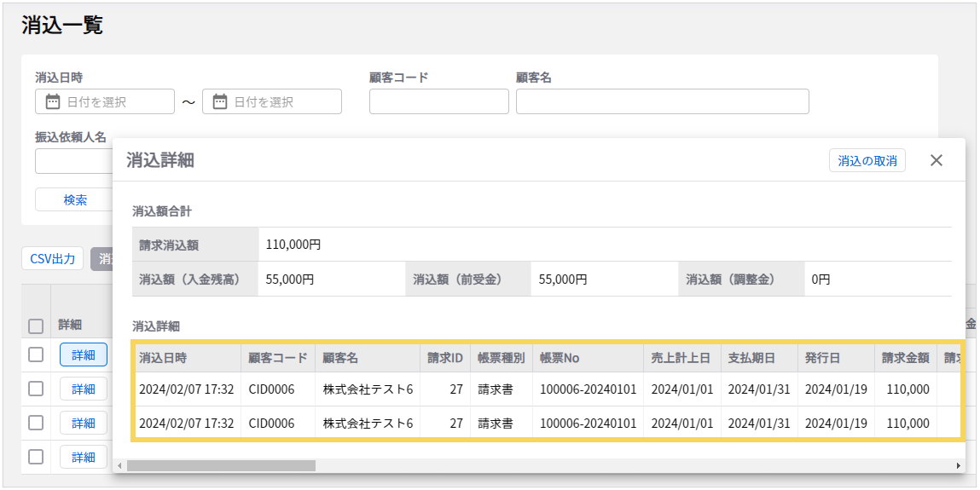Image resolution: width=980 pixels, height=490 pixels.
Task: Click the 顧客コード input field
Action: 438,101
